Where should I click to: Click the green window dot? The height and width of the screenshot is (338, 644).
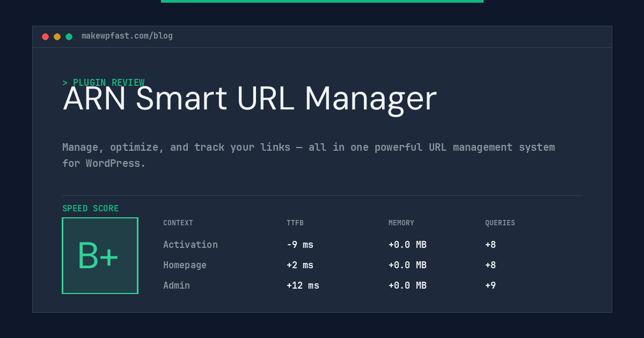pyautogui.click(x=69, y=36)
